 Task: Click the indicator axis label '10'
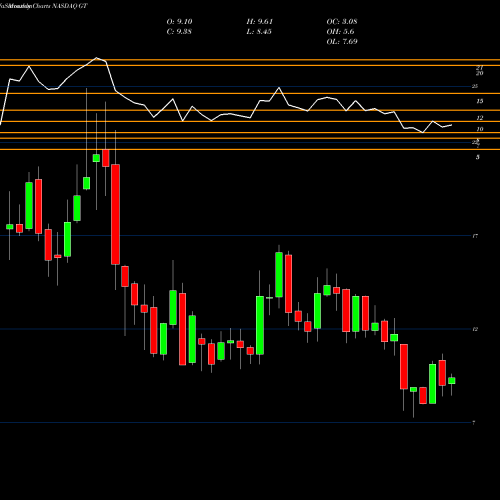pos(480,129)
